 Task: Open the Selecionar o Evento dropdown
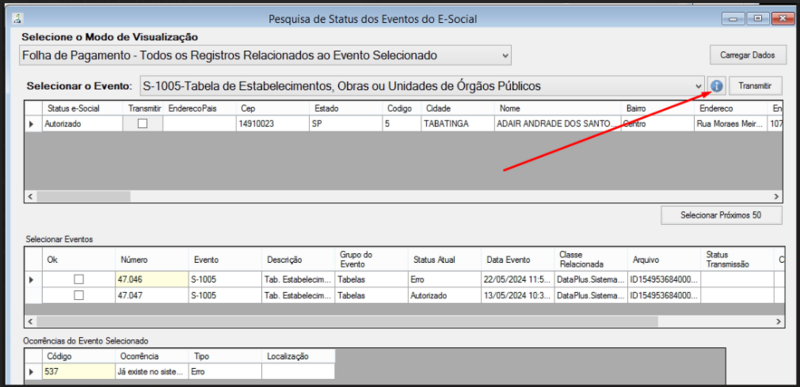[422, 86]
